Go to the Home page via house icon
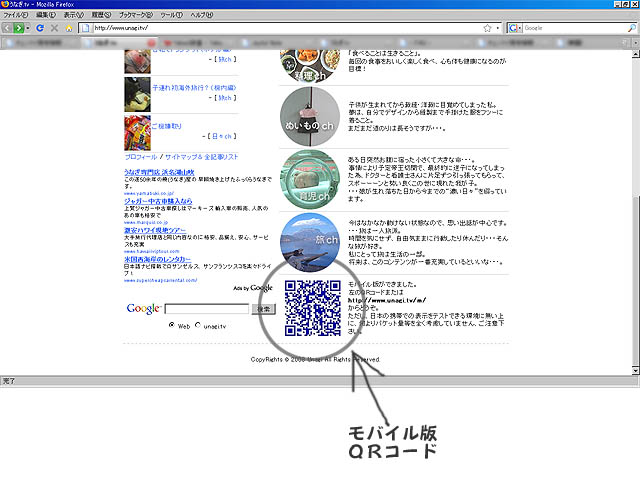Image resolution: width=640 pixels, height=480 pixels. [x=69, y=28]
